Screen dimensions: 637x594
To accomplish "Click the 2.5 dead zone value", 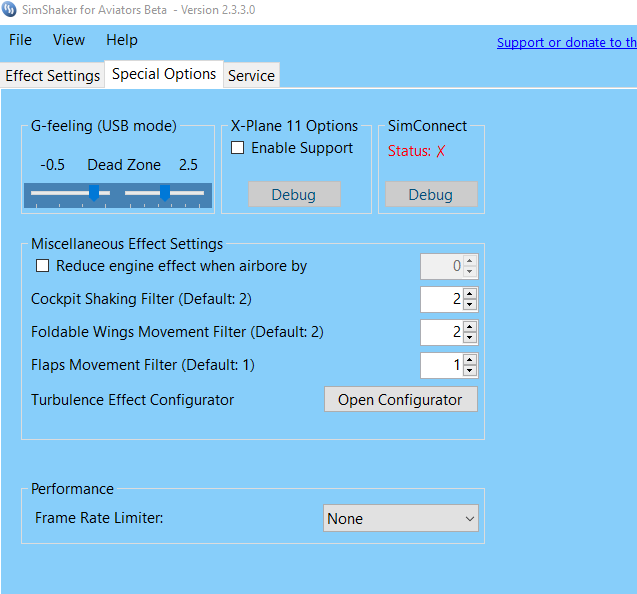I will tap(188, 165).
